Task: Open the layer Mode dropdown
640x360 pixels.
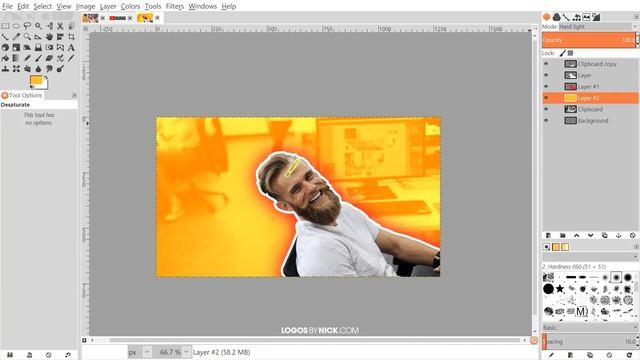Action: click(x=597, y=27)
